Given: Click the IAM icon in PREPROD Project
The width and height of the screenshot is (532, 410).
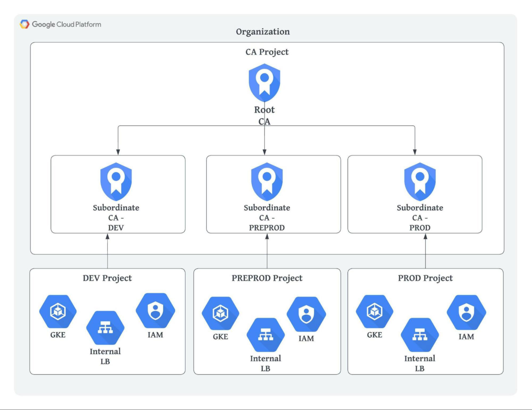Looking at the screenshot, I should (x=306, y=314).
